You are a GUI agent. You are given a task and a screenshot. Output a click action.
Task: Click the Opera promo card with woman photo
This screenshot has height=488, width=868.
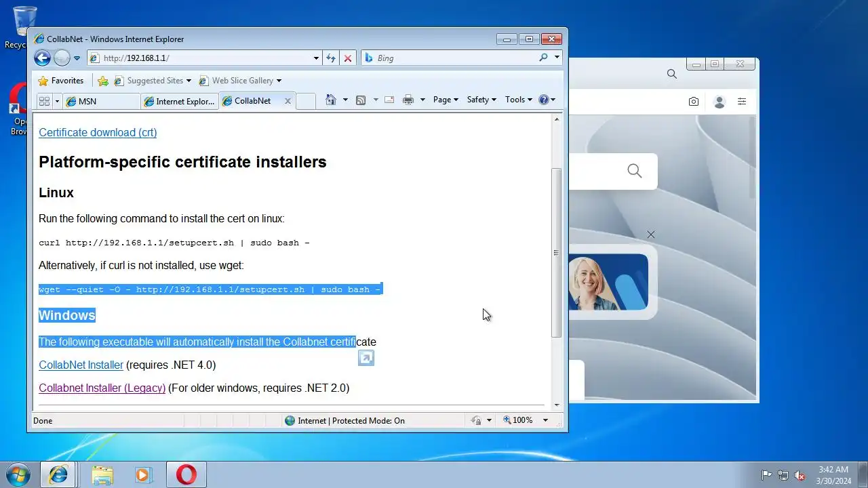coord(608,282)
